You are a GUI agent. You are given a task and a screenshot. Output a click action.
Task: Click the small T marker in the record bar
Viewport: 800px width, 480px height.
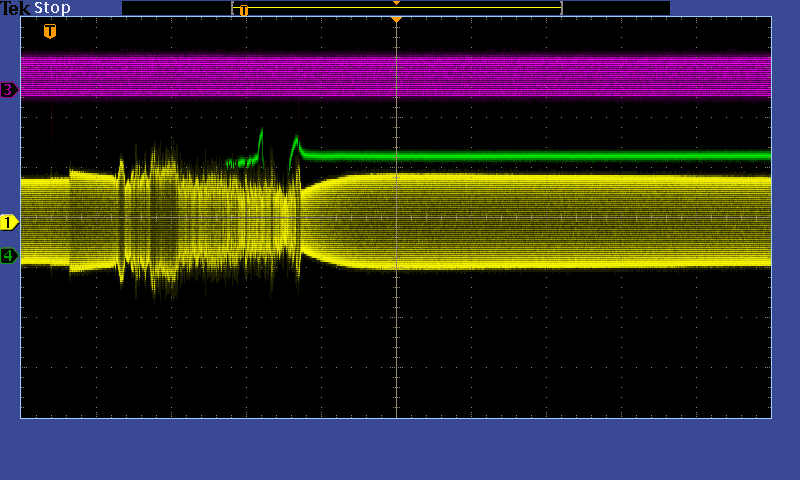[x=243, y=10]
